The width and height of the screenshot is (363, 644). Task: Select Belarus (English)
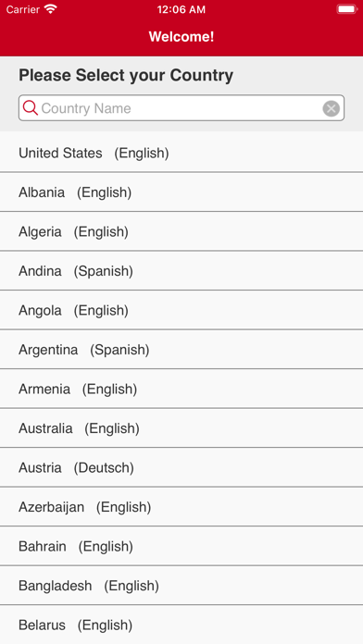coord(181,625)
